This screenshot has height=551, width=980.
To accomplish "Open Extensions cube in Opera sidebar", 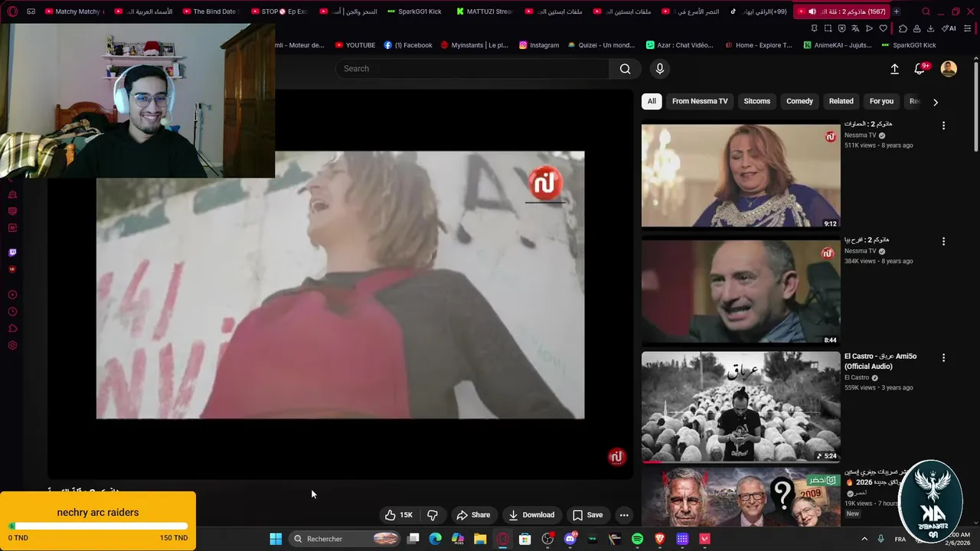I will 12,328.
